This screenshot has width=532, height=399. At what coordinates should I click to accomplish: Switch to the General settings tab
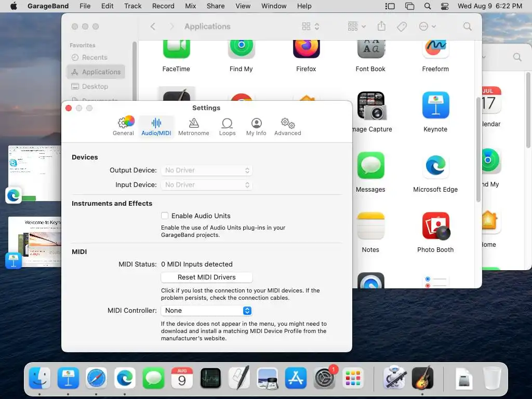(124, 126)
